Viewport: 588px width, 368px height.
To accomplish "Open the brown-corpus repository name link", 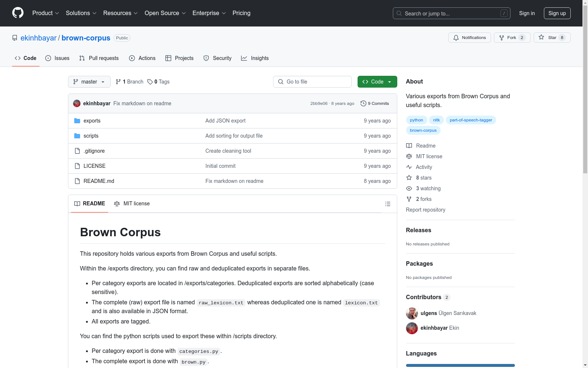I will tap(86, 38).
